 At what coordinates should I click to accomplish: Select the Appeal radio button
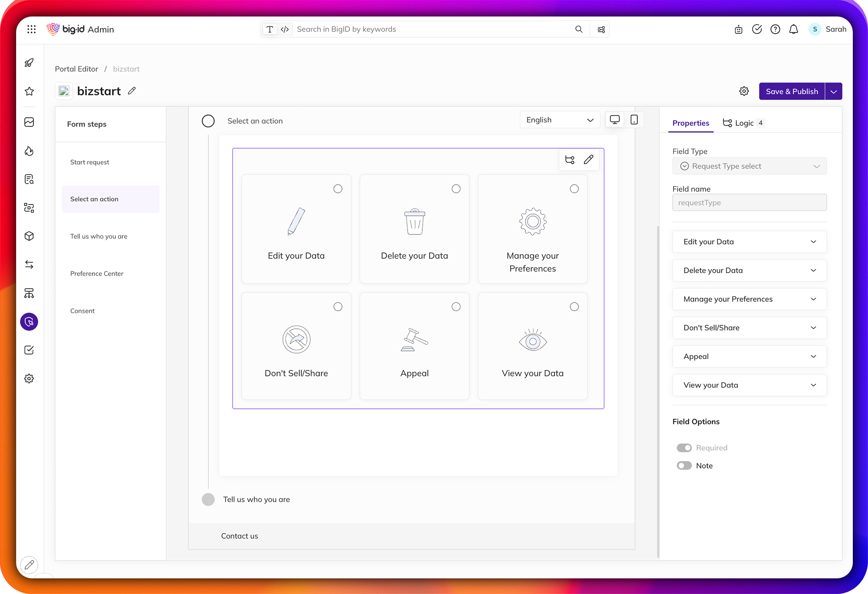[x=456, y=307]
